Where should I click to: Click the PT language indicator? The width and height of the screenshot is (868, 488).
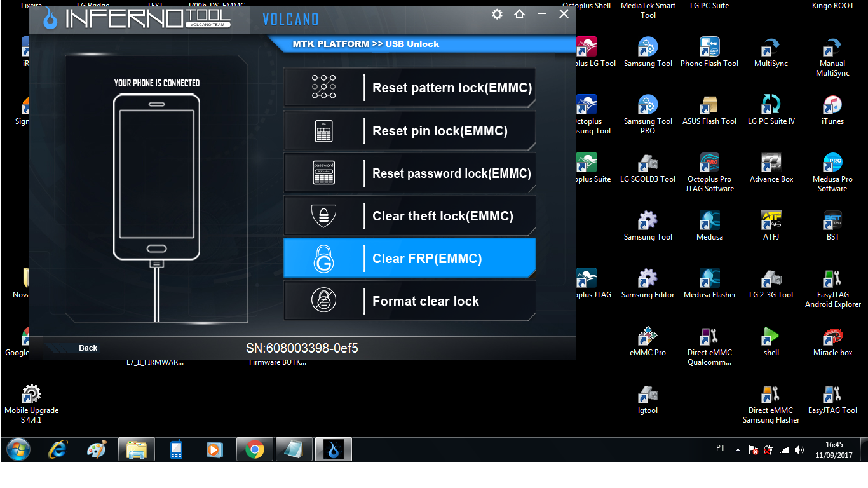pos(721,448)
